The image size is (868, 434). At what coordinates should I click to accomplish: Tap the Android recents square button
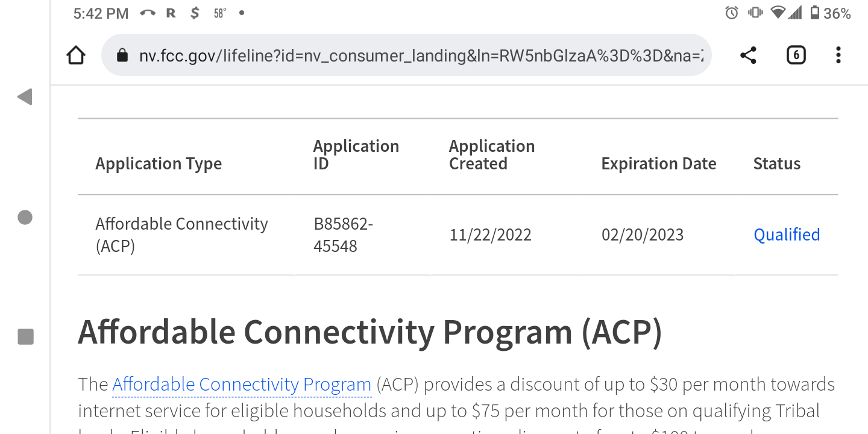pos(25,336)
